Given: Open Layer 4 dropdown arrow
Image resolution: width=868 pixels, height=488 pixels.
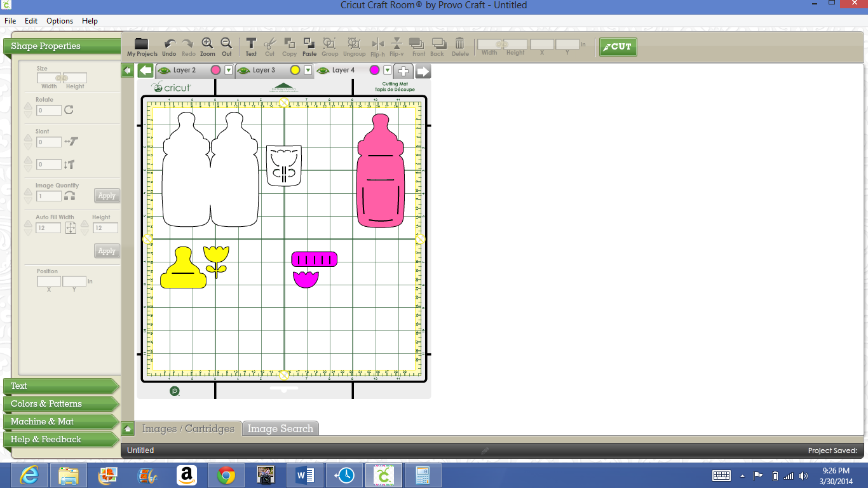Looking at the screenshot, I should pos(388,70).
